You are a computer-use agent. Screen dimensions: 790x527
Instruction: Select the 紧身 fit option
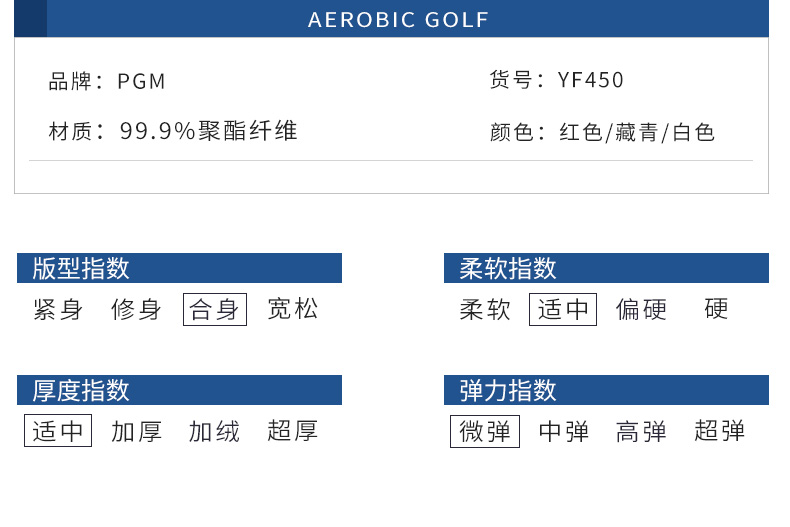tap(58, 310)
